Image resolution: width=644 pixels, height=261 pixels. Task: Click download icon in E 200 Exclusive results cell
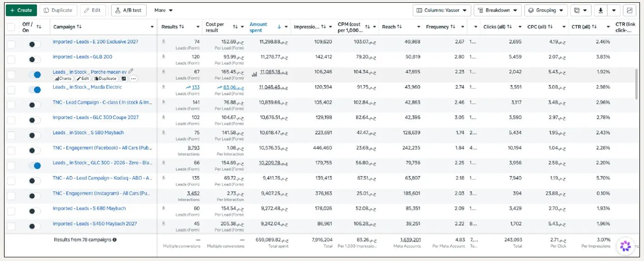(x=163, y=41)
